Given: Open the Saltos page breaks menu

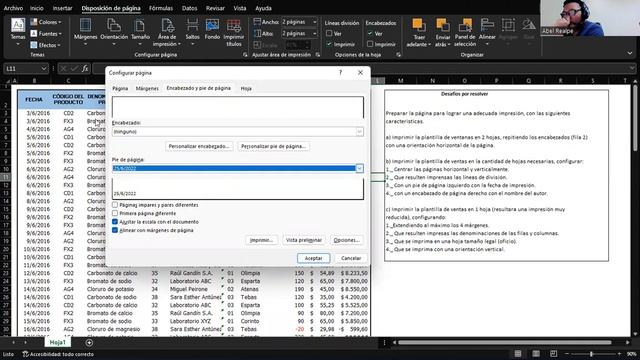Looking at the screenshot, I should coord(192,32).
